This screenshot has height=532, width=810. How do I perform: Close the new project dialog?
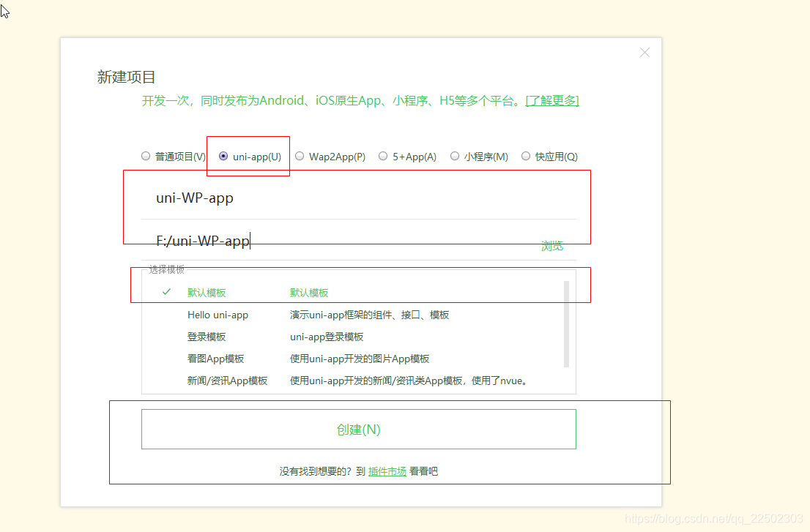click(644, 53)
